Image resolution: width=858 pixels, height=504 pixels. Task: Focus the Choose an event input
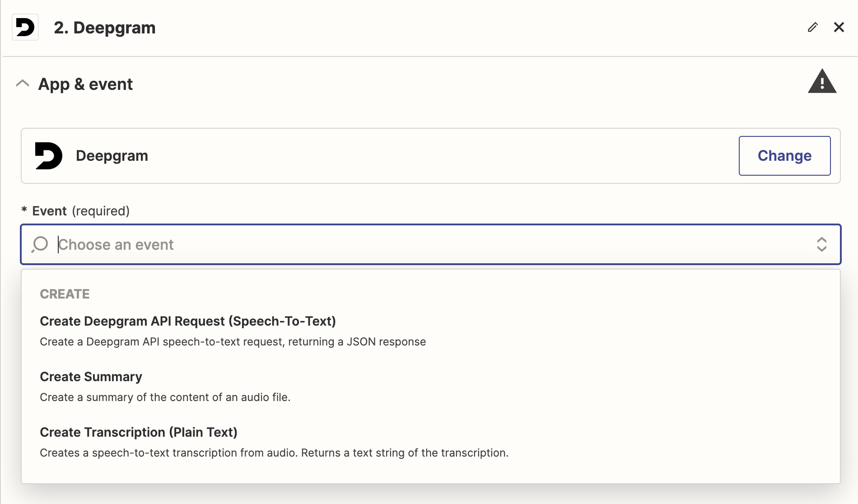[406, 244]
